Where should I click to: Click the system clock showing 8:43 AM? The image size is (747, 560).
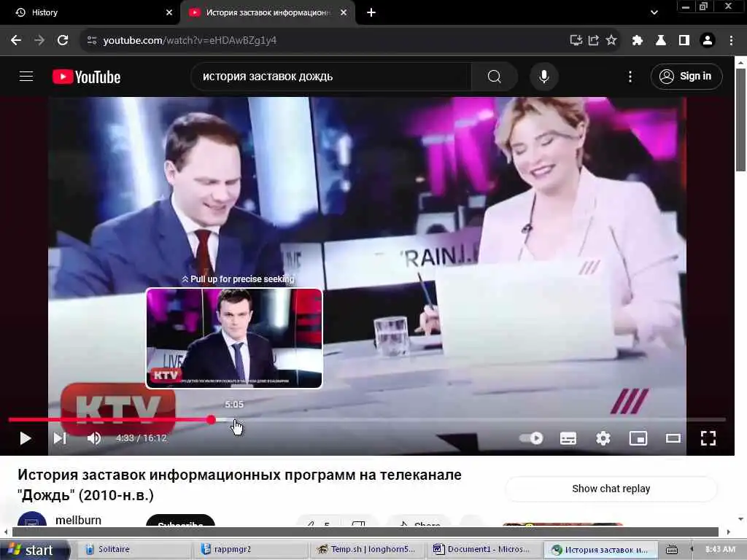click(720, 550)
